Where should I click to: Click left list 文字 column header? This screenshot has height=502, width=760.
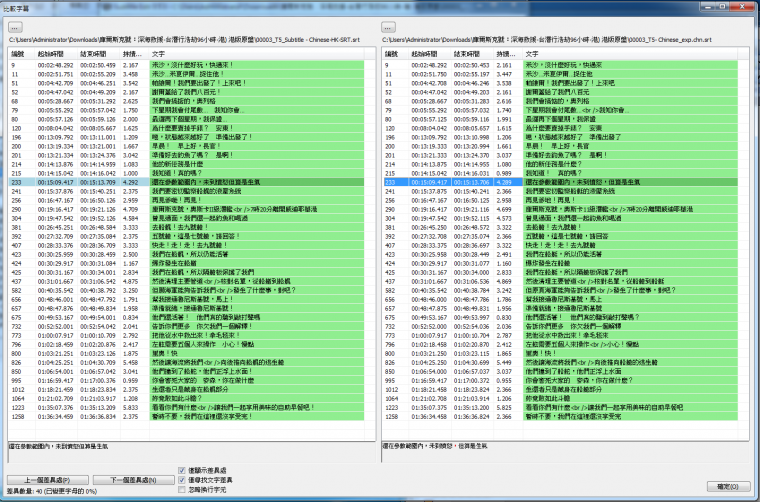click(x=256, y=54)
